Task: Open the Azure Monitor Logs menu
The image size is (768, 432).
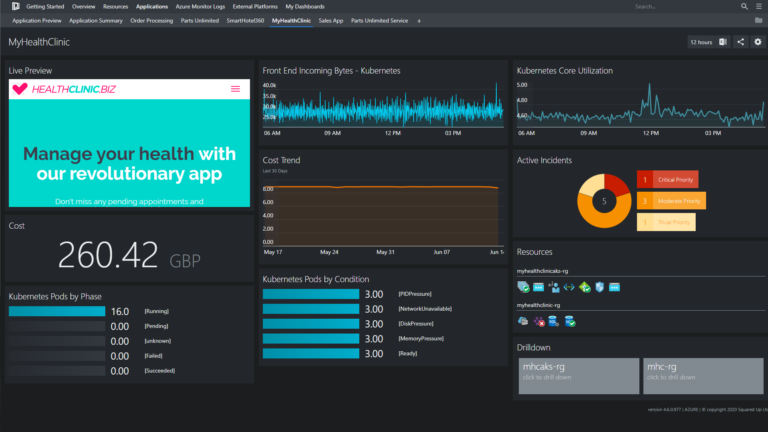Action: 200,6
